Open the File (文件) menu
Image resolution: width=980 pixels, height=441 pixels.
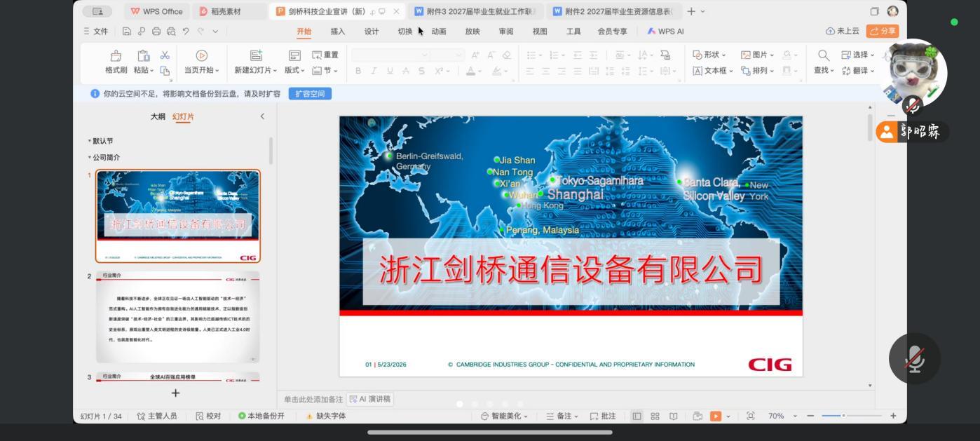96,32
